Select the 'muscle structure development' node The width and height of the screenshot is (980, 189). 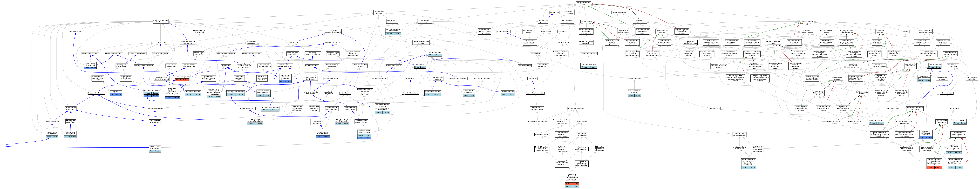199,32
